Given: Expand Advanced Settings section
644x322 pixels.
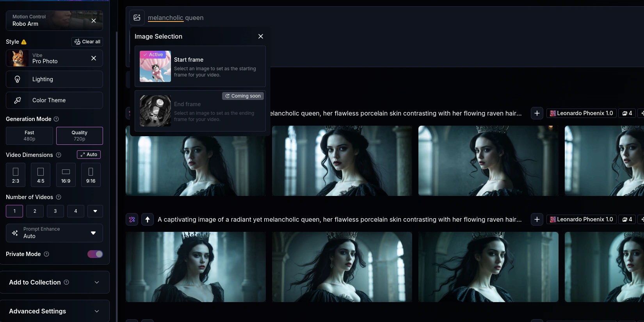Looking at the screenshot, I should coord(55,311).
